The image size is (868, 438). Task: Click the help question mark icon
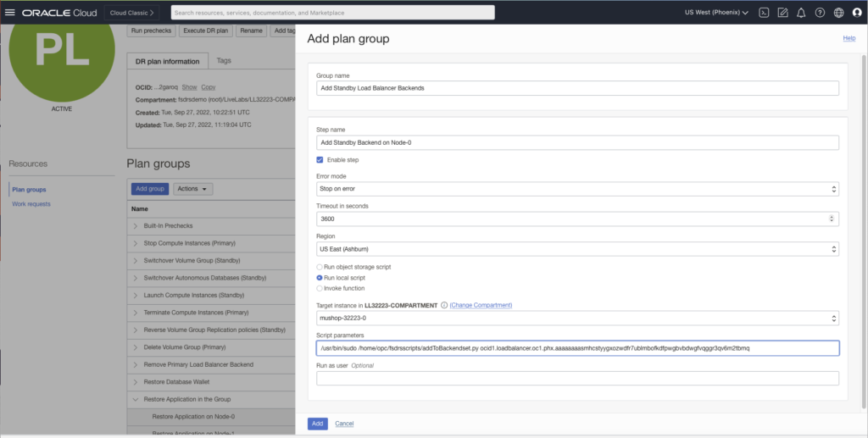pyautogui.click(x=820, y=13)
